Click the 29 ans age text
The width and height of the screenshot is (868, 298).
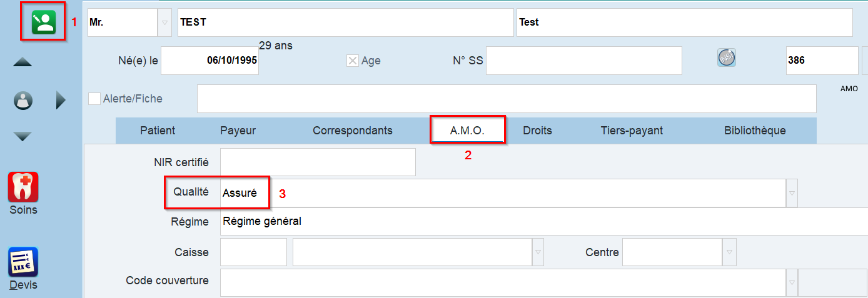pyautogui.click(x=276, y=46)
